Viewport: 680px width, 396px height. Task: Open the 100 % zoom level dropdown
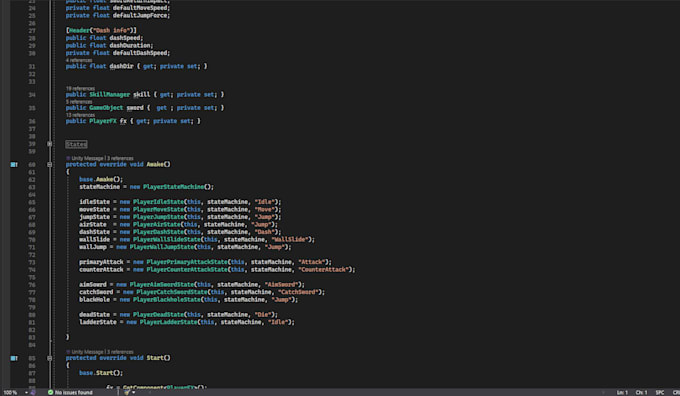tap(26, 392)
